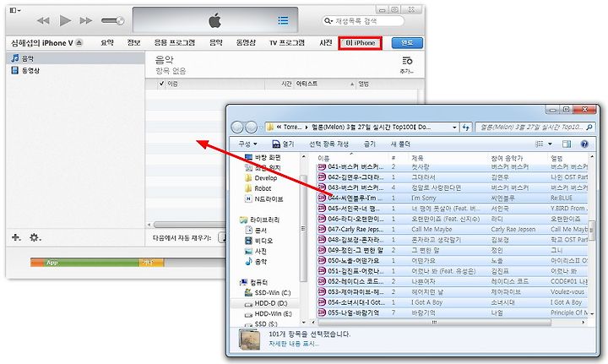This screenshot has width=608, height=364.
Task: Open the 동영상 tab in iTunes
Action: click(246, 42)
